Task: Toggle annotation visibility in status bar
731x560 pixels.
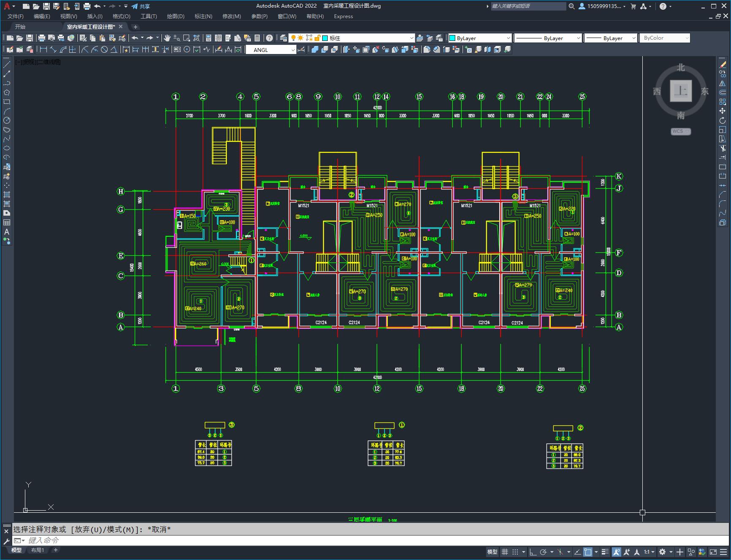Action: coord(617,552)
